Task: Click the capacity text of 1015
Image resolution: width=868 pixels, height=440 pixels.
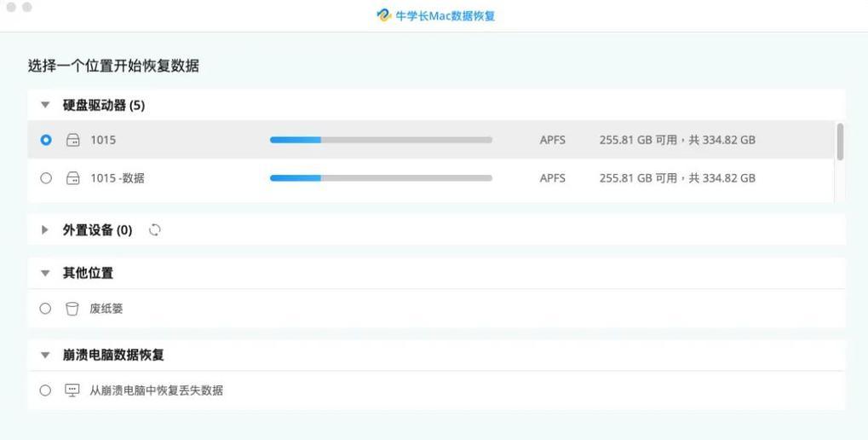Action: (677, 140)
